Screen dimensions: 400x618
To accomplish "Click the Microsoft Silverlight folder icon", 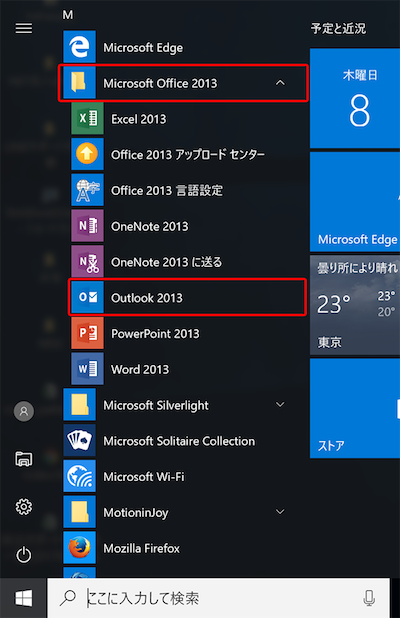I will tap(79, 405).
